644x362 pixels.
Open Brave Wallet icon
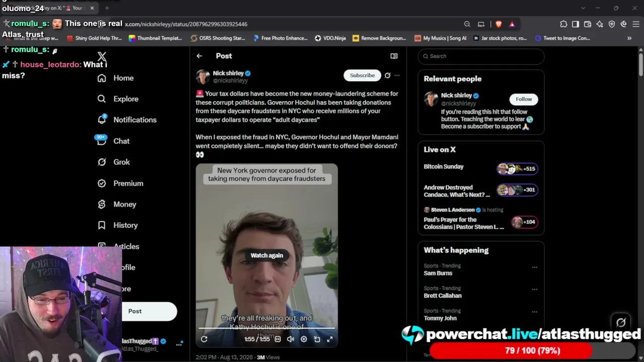(x=588, y=24)
